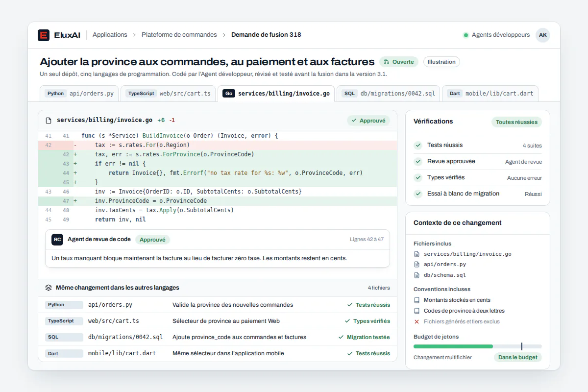The image size is (588, 392).
Task: Click the check icon next to Tests réussis verification
Action: pyautogui.click(x=418, y=145)
